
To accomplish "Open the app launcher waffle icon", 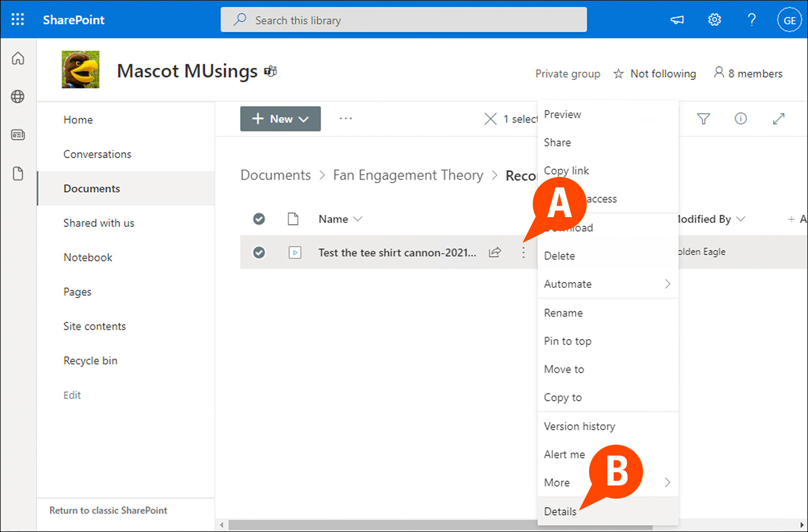I will click(18, 20).
